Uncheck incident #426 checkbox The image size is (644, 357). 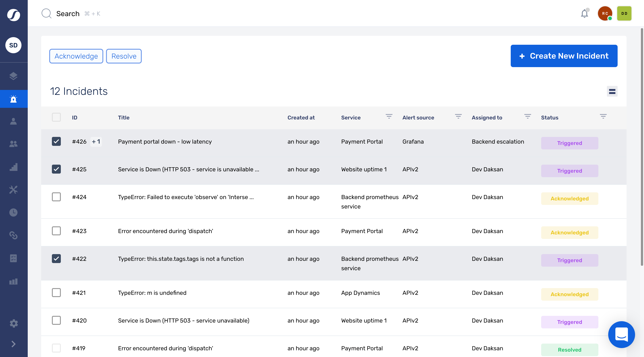point(56,142)
